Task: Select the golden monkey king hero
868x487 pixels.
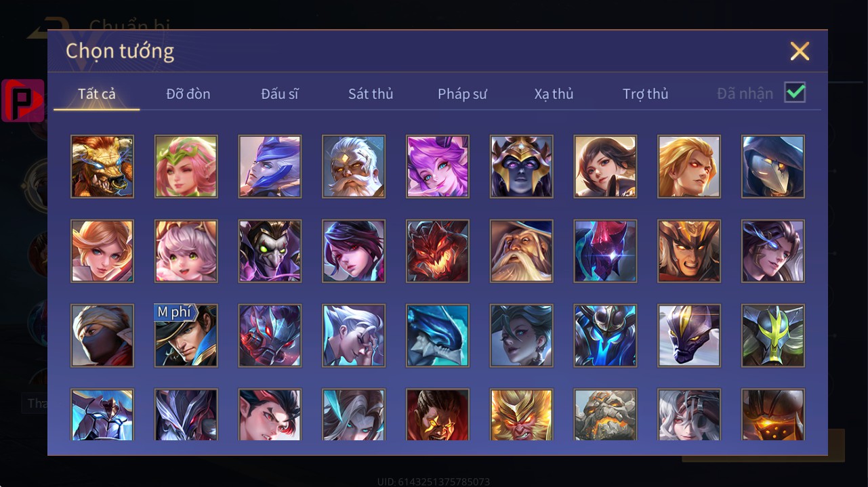Action: (522, 415)
